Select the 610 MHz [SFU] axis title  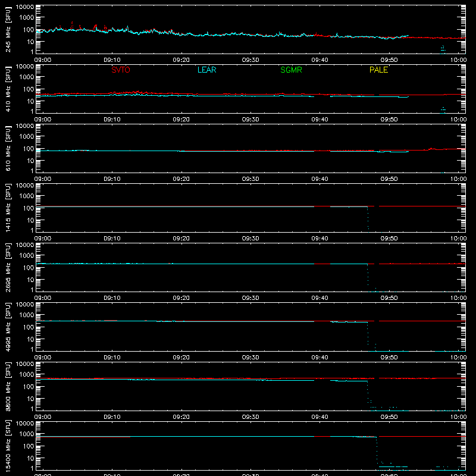click(8, 148)
